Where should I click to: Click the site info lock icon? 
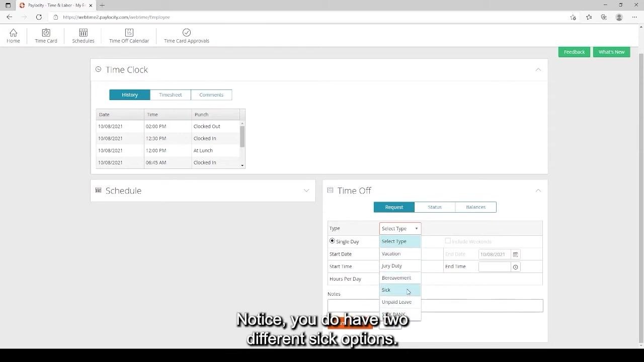pyautogui.click(x=56, y=17)
